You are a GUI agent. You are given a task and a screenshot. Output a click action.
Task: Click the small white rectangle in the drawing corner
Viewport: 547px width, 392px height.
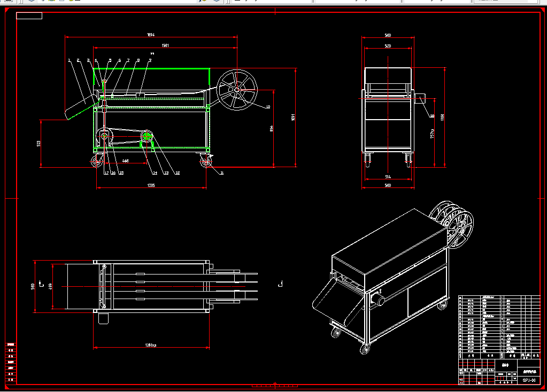(x=29, y=15)
